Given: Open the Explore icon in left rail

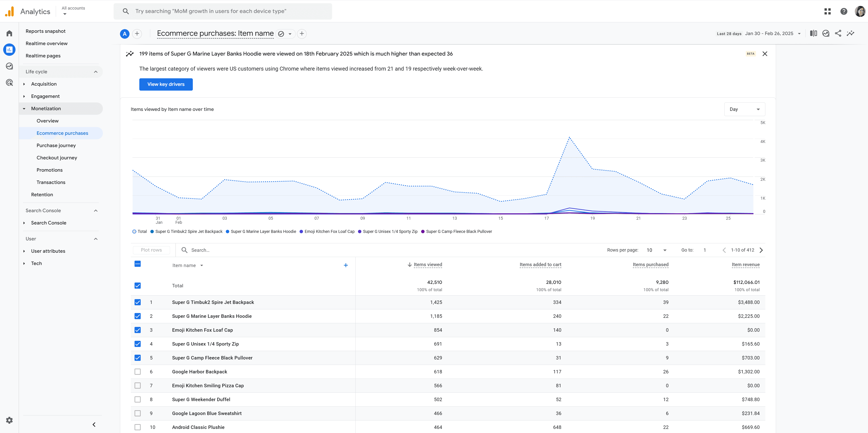Looking at the screenshot, I should pyautogui.click(x=9, y=66).
